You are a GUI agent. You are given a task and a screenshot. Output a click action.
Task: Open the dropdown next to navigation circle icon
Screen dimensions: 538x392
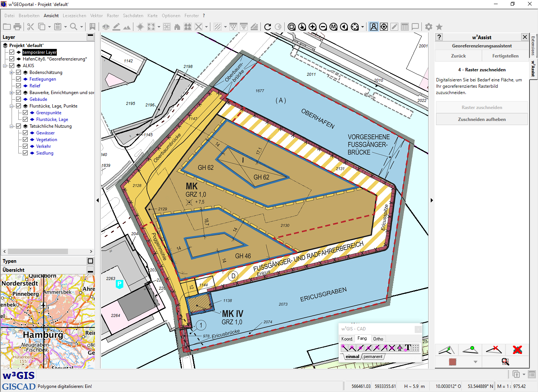[362, 27]
